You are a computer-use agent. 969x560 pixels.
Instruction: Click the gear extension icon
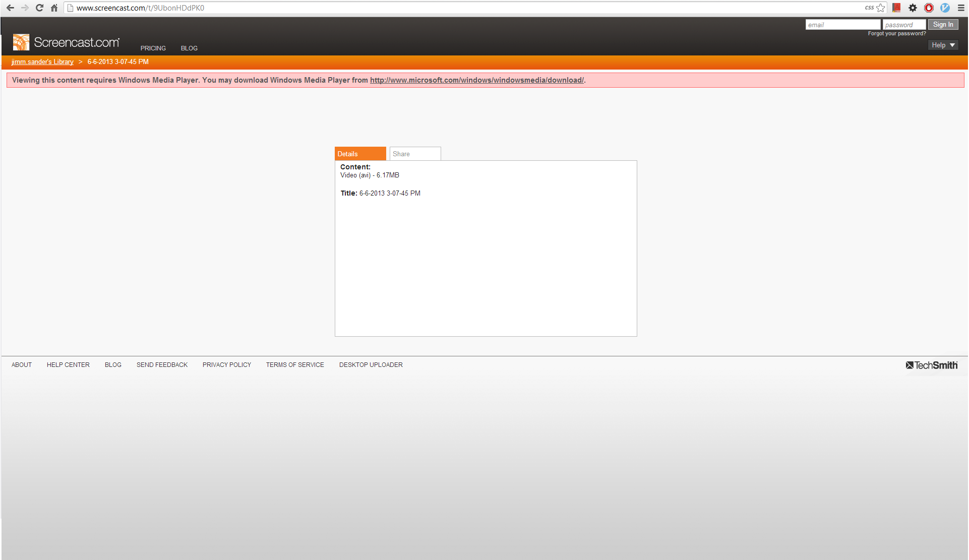pos(913,8)
